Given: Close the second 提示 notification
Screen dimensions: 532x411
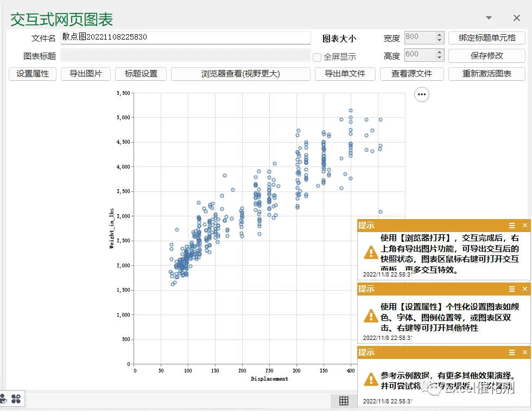Looking at the screenshot, I should [x=525, y=288].
